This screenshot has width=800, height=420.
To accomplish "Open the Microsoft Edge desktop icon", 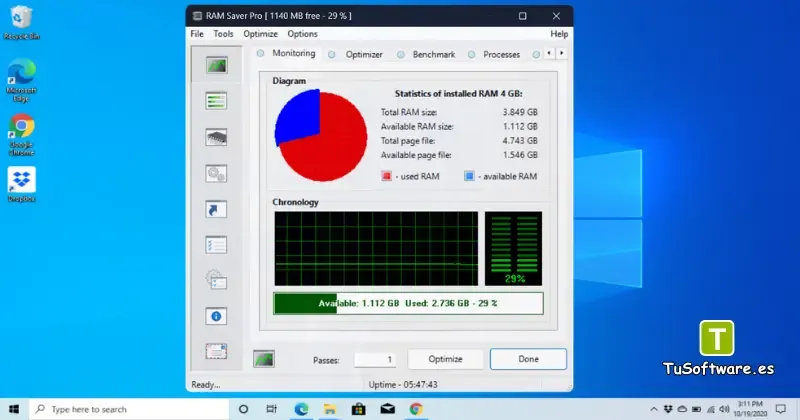I will 21,80.
